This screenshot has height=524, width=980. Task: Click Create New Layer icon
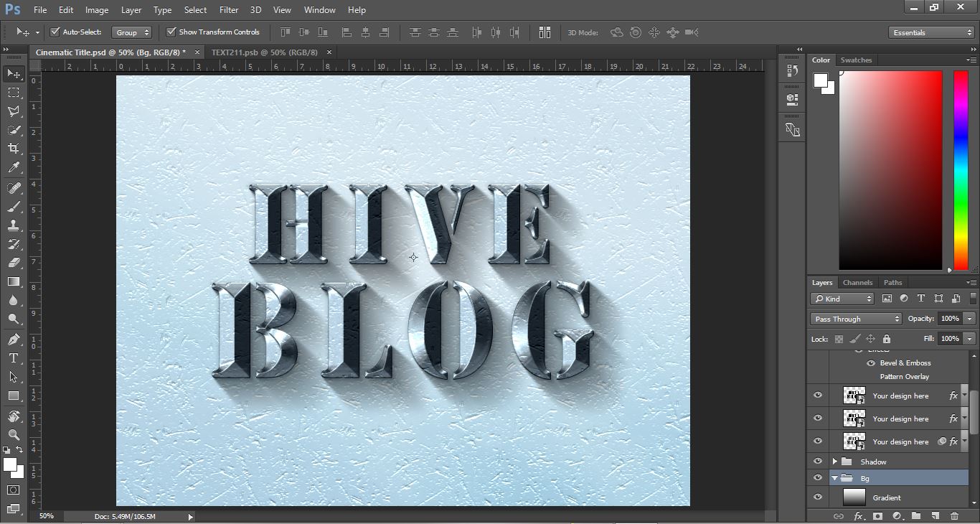pyautogui.click(x=935, y=516)
